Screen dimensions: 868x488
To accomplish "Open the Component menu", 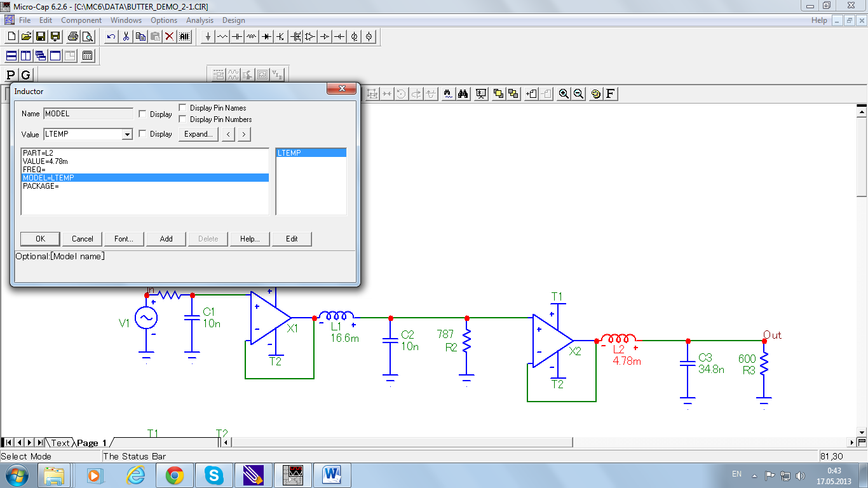I will point(81,20).
